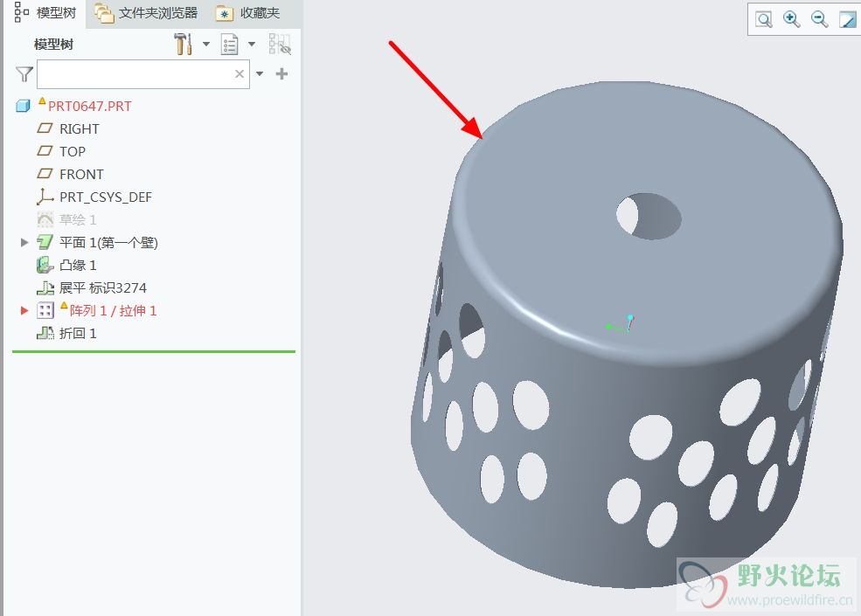The width and height of the screenshot is (861, 616).
Task: Click the RIGHT plane icon
Action: (x=45, y=128)
